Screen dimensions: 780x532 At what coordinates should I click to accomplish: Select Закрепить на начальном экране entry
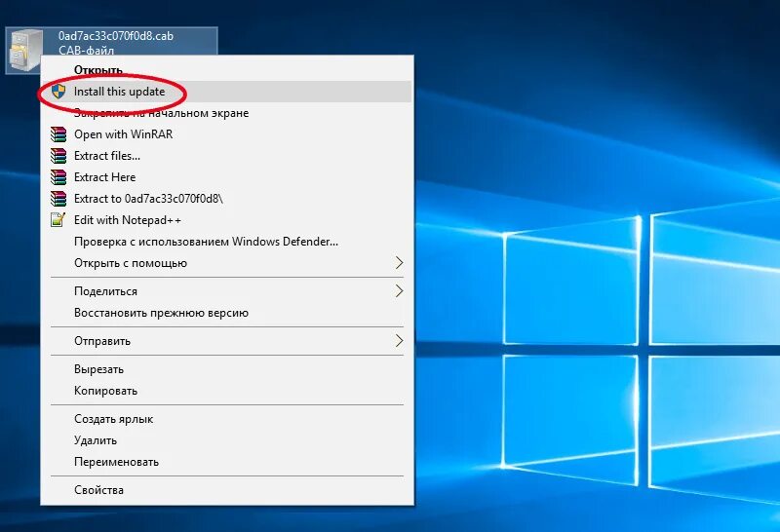point(227,113)
